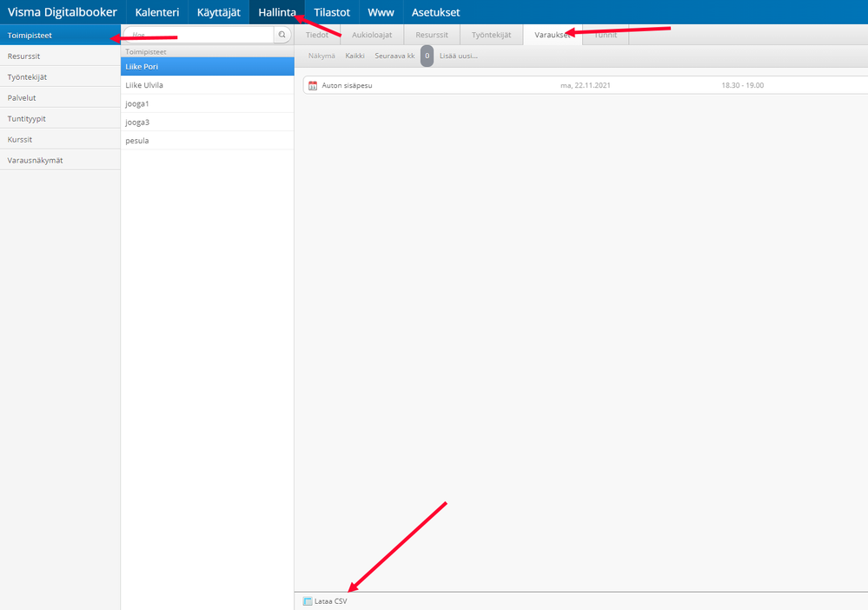Click the 0 count badge
Viewport: 868px width, 610px height.
coord(427,56)
